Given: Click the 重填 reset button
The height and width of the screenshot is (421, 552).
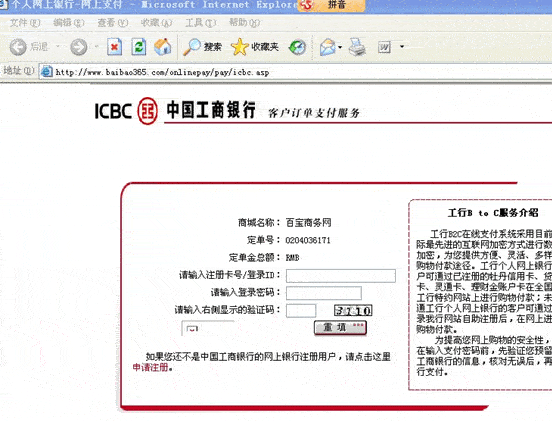Looking at the screenshot, I should 340,328.
